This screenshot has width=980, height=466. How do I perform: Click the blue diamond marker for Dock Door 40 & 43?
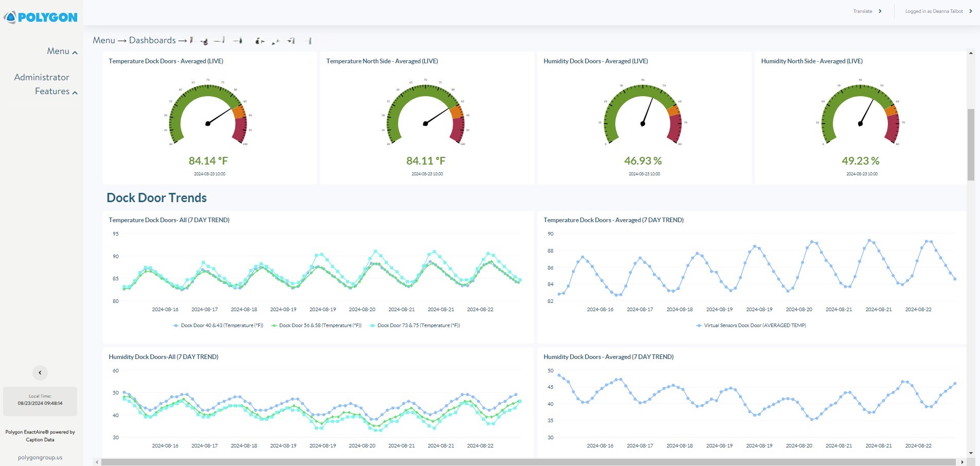tap(175, 325)
